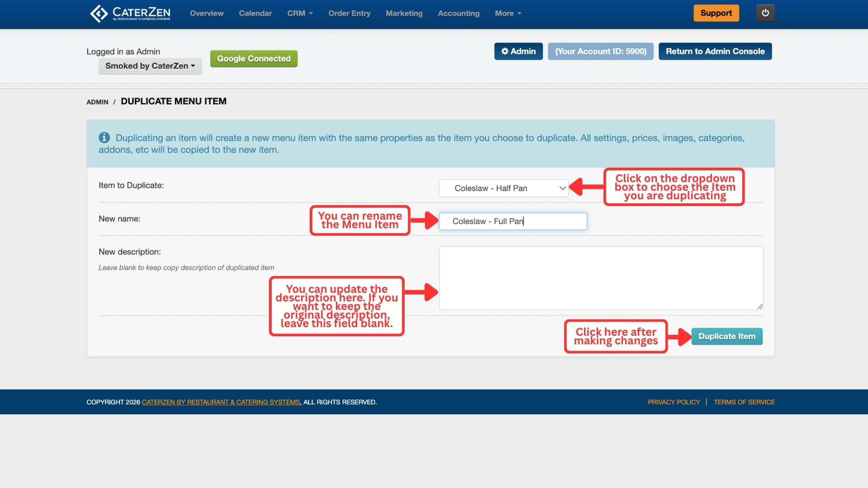Screen dimensions: 868x488
Task: Open the More navigation dropdown
Action: [508, 14]
